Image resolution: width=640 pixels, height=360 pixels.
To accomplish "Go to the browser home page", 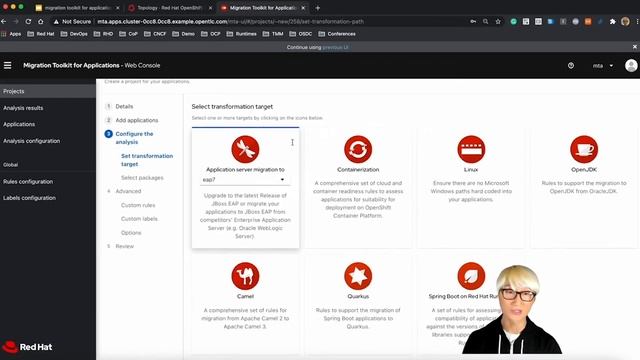I will [41, 21].
